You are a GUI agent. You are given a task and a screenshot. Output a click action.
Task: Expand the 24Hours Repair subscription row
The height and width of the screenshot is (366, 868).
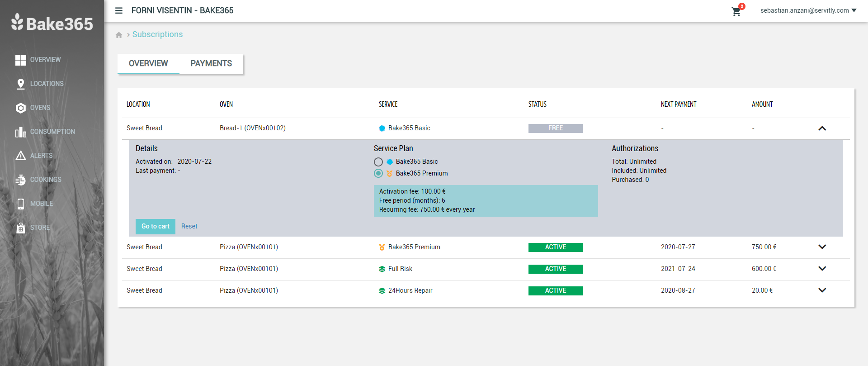pyautogui.click(x=822, y=290)
